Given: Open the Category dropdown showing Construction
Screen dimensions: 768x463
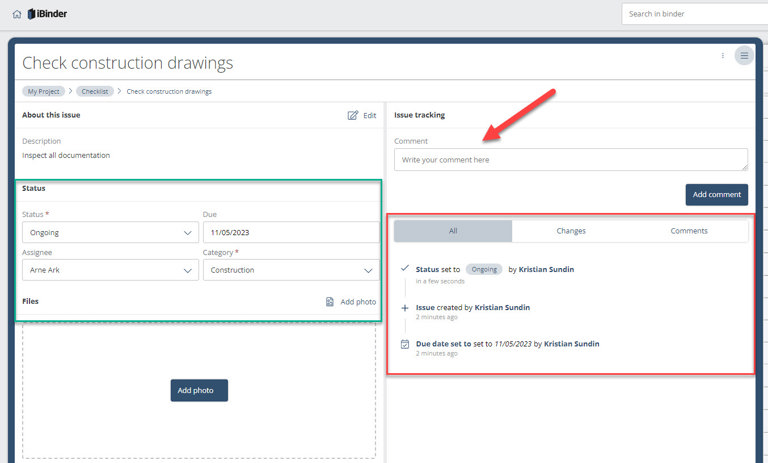Looking at the screenshot, I should pos(291,270).
